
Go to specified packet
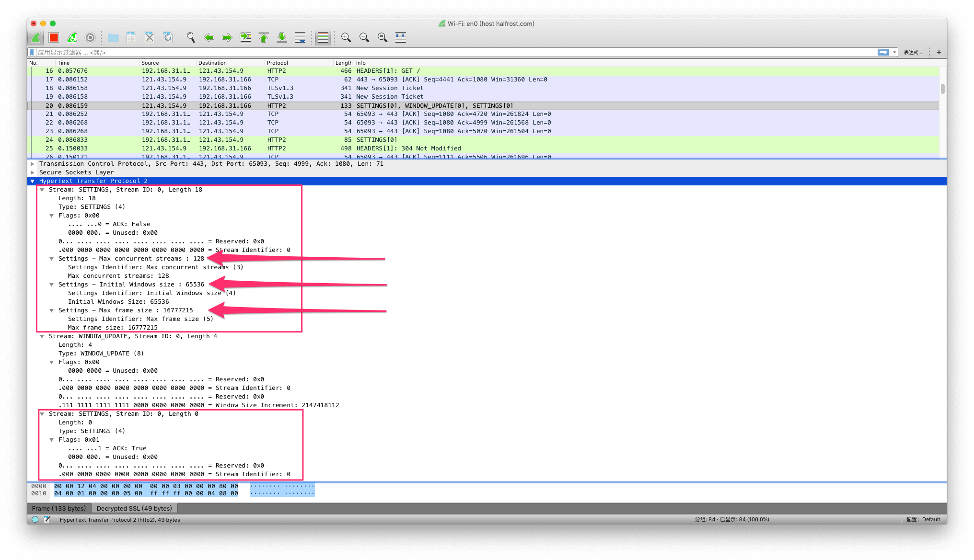point(245,37)
